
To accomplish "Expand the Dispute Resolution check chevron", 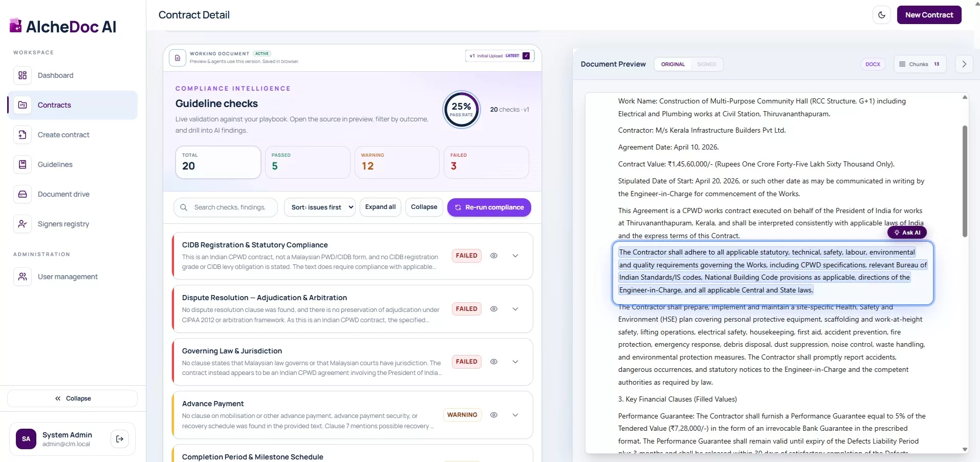I will coord(515,309).
